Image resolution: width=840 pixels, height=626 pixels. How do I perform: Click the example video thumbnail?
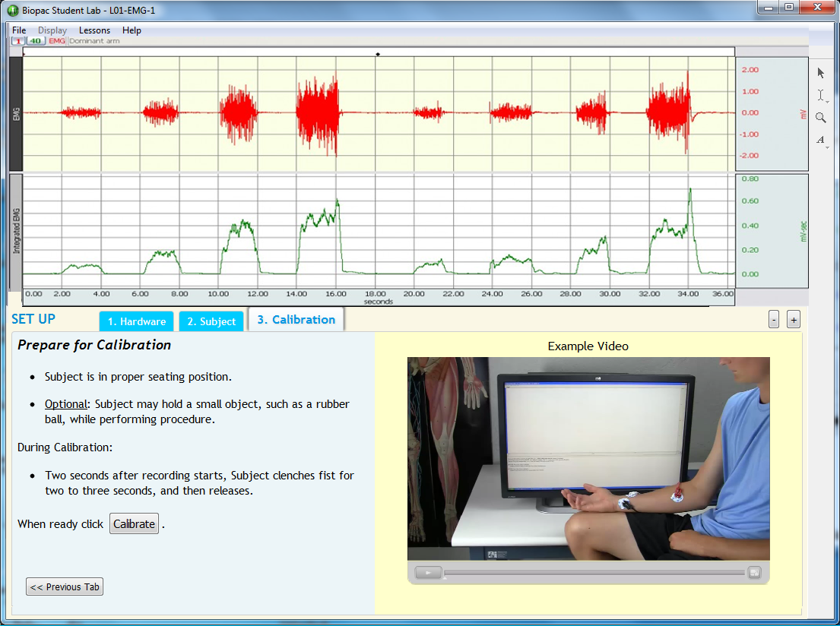[588, 458]
